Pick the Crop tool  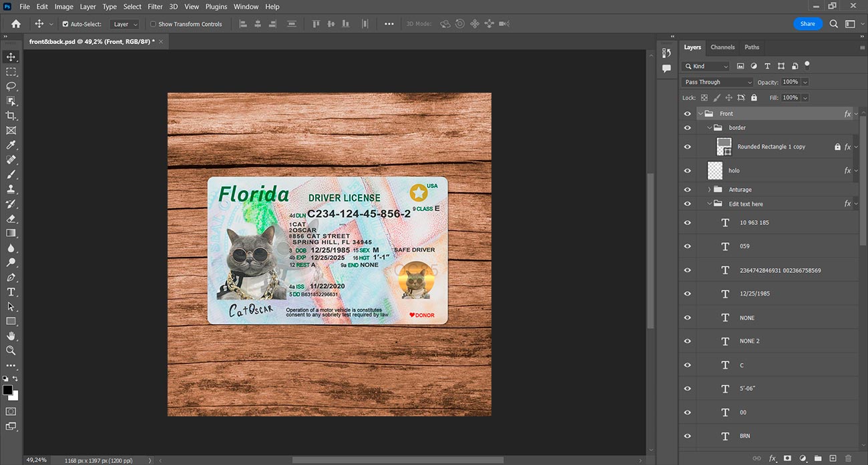pos(11,115)
